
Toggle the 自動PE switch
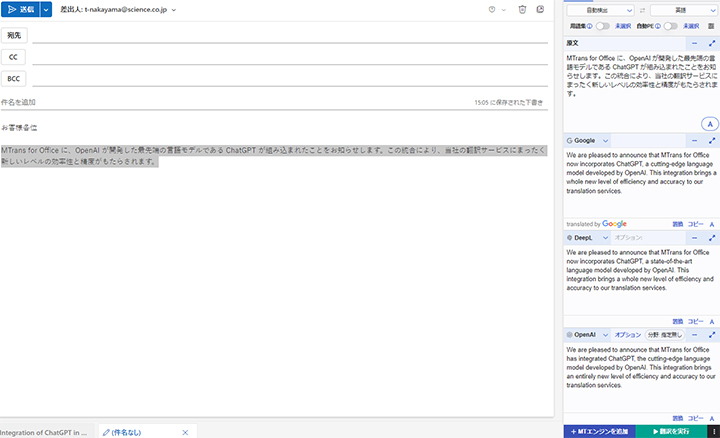click(x=670, y=26)
